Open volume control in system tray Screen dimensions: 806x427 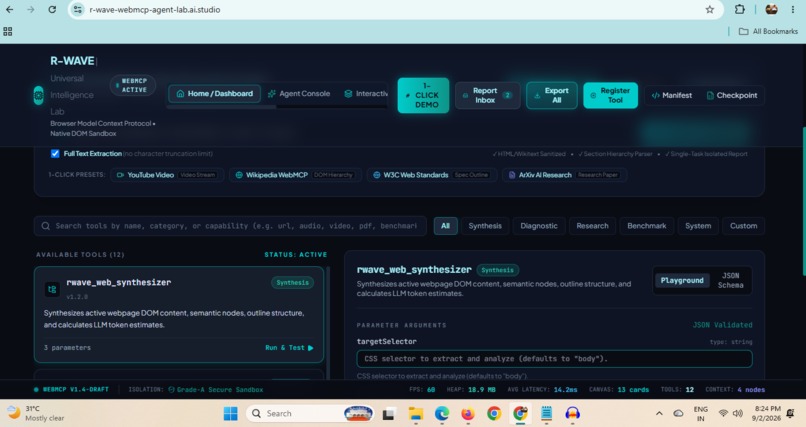pos(738,413)
